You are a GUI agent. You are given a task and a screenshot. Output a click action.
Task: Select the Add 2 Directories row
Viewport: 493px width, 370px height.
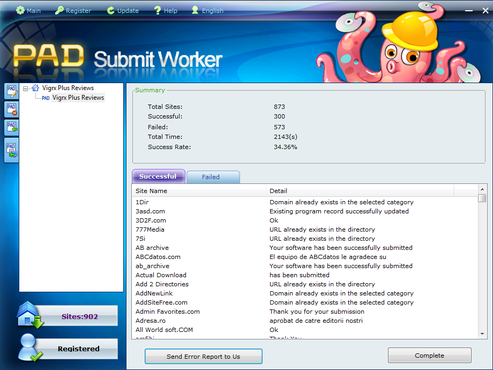(x=305, y=284)
